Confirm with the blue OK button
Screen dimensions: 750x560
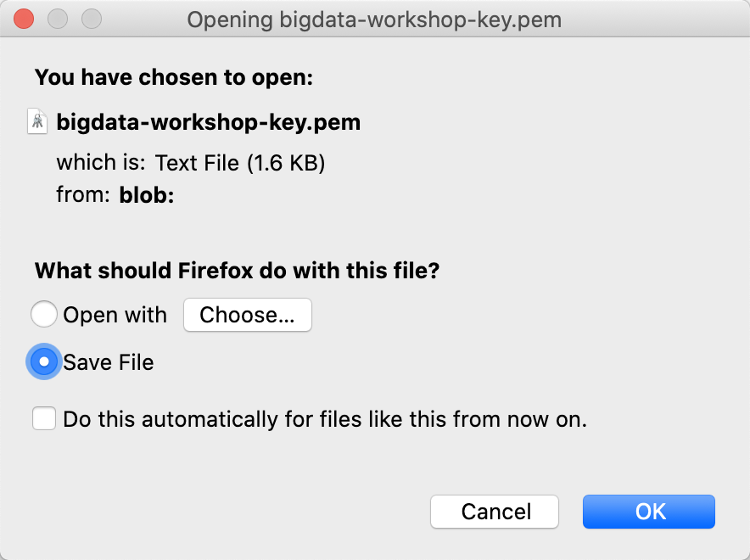pyautogui.click(x=649, y=512)
